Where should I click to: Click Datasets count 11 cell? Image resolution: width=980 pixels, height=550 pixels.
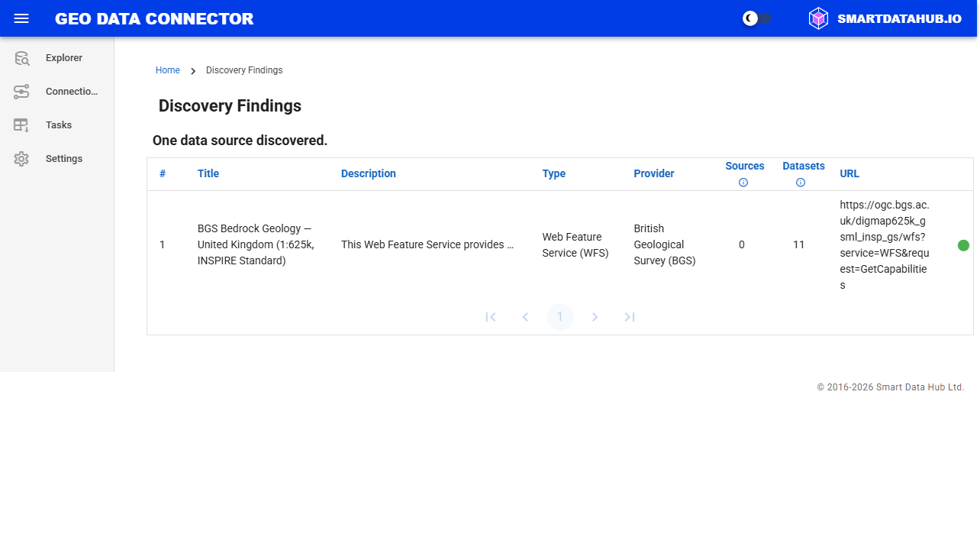tap(799, 244)
